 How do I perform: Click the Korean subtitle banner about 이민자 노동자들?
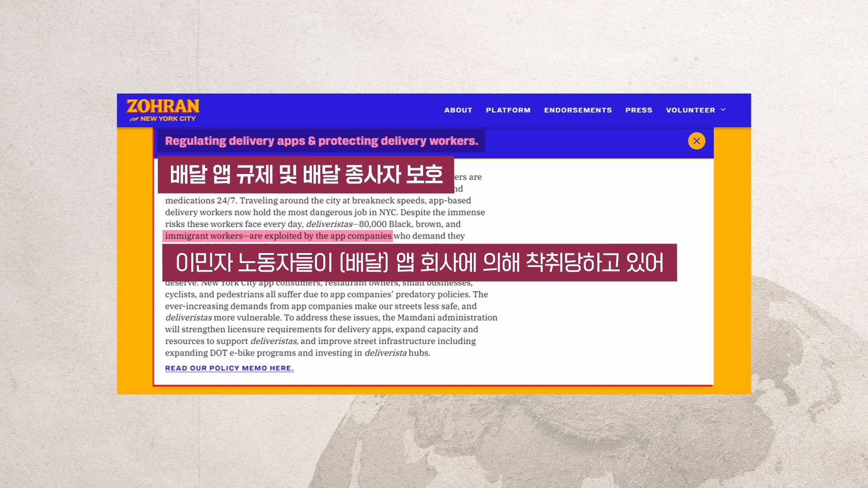[419, 263]
